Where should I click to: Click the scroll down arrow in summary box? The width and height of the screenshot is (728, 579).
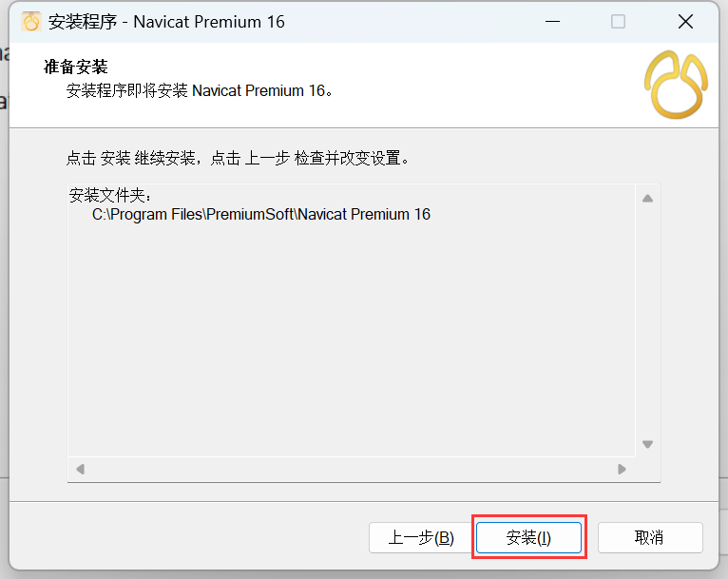point(647,444)
